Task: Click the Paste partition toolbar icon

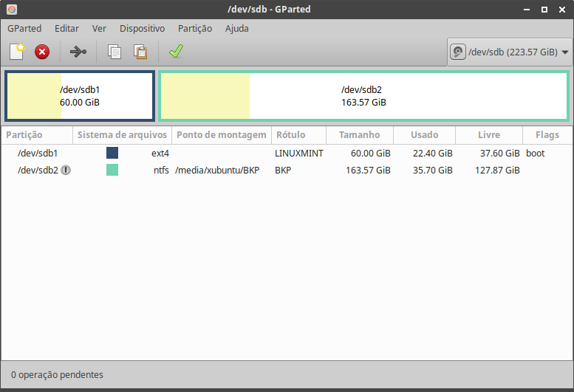Action: coord(140,52)
